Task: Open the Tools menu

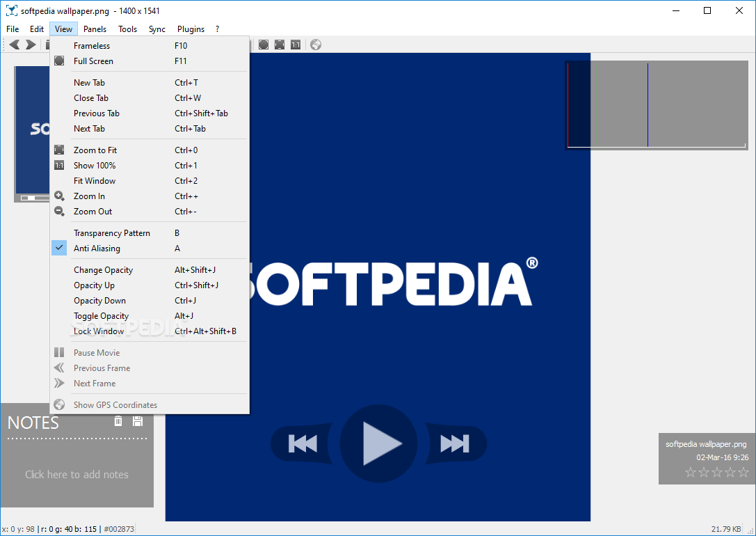Action: [128, 29]
